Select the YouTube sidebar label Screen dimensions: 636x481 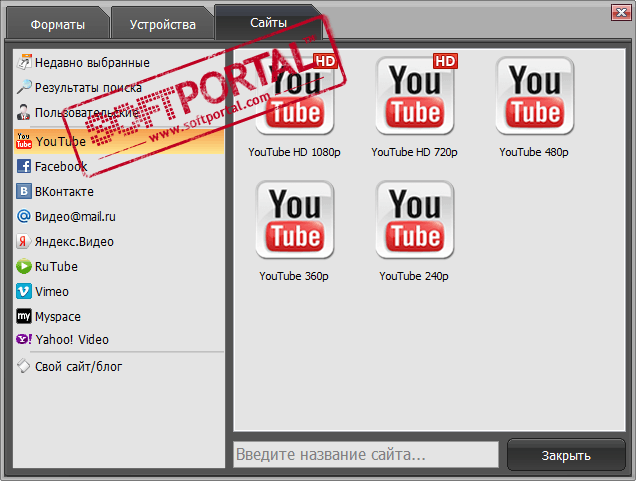pos(60,142)
